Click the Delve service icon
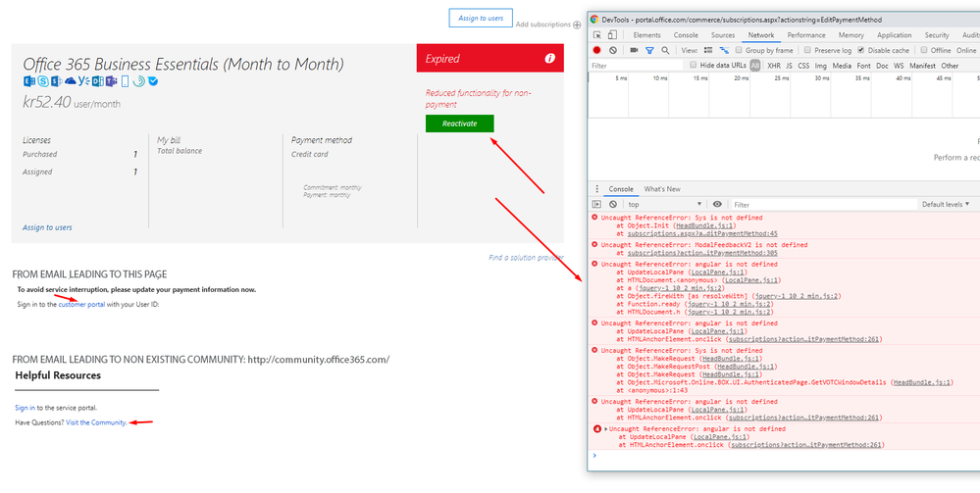This screenshot has width=980, height=493. coord(98,81)
